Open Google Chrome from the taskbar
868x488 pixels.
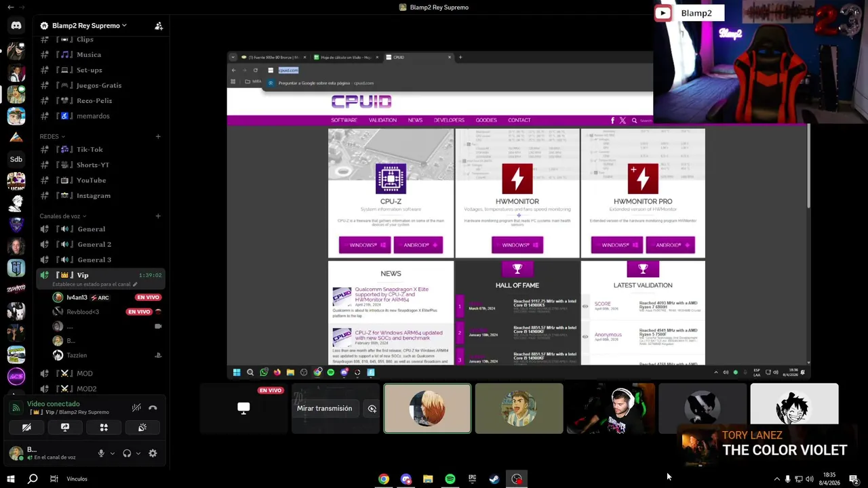(384, 479)
